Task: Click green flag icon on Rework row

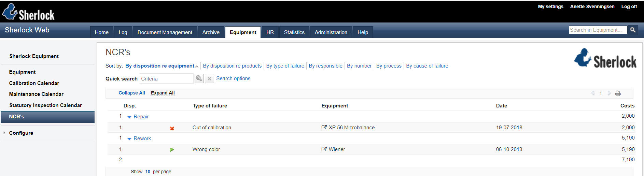Action: tap(172, 150)
